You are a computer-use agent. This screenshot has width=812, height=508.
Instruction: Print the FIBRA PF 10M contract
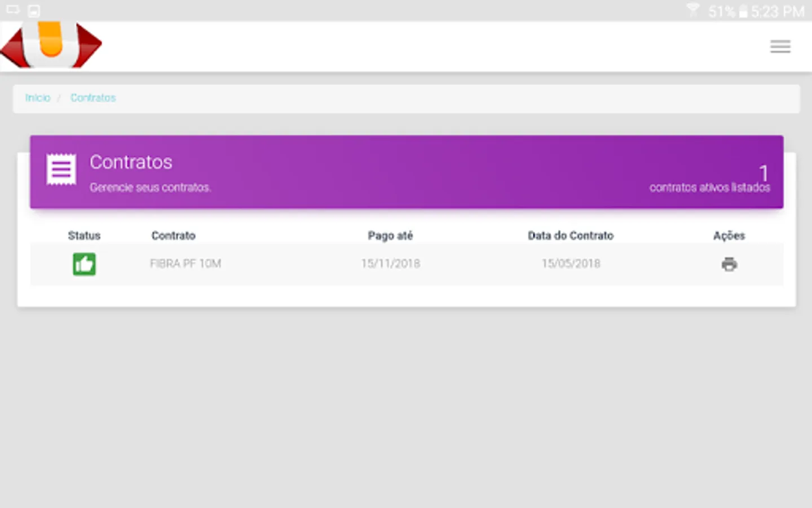tap(729, 264)
